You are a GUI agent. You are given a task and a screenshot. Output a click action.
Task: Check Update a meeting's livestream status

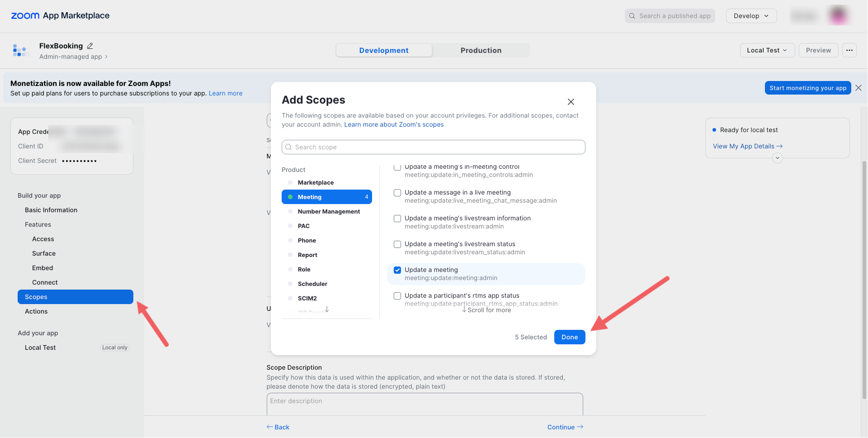coord(397,244)
